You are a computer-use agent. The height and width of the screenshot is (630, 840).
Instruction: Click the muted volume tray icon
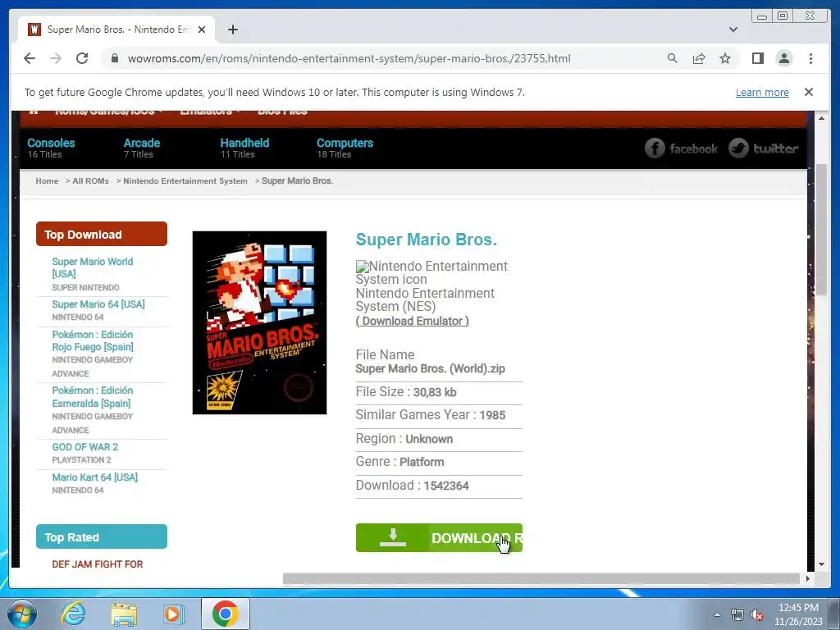point(757,615)
